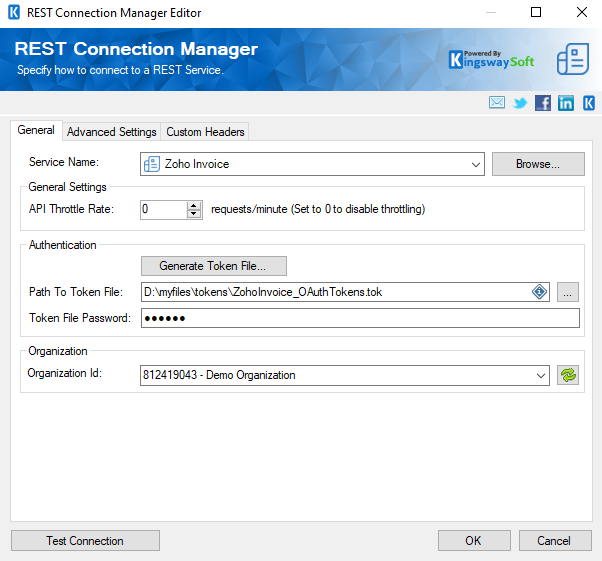The height and width of the screenshot is (561, 602).
Task: Click the Zoho Invoice service name text
Action: click(197, 164)
